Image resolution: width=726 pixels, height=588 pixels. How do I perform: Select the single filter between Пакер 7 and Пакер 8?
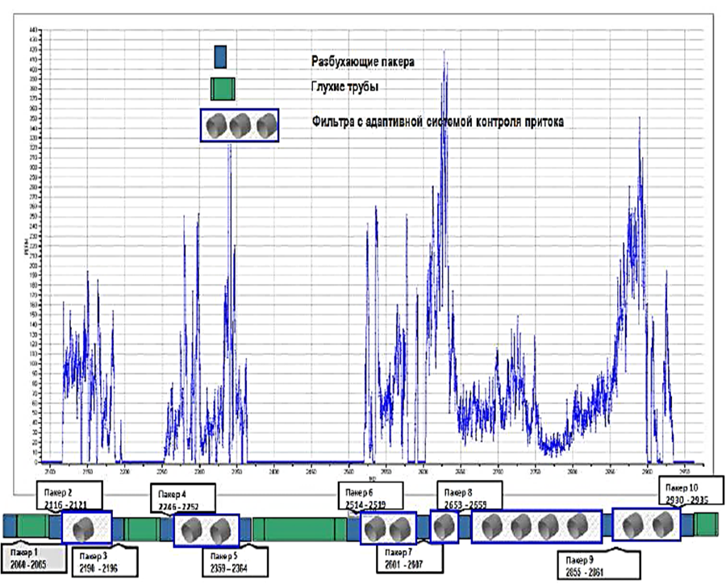coord(444,528)
